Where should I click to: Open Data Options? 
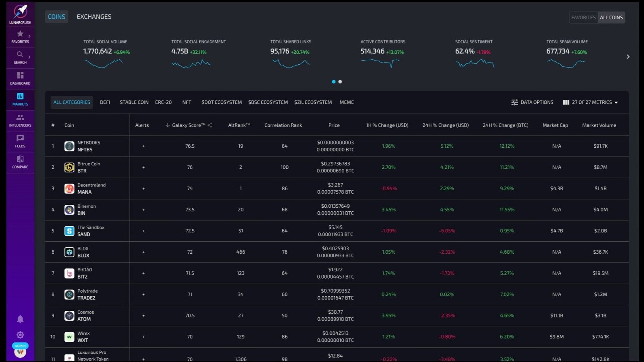(x=532, y=102)
